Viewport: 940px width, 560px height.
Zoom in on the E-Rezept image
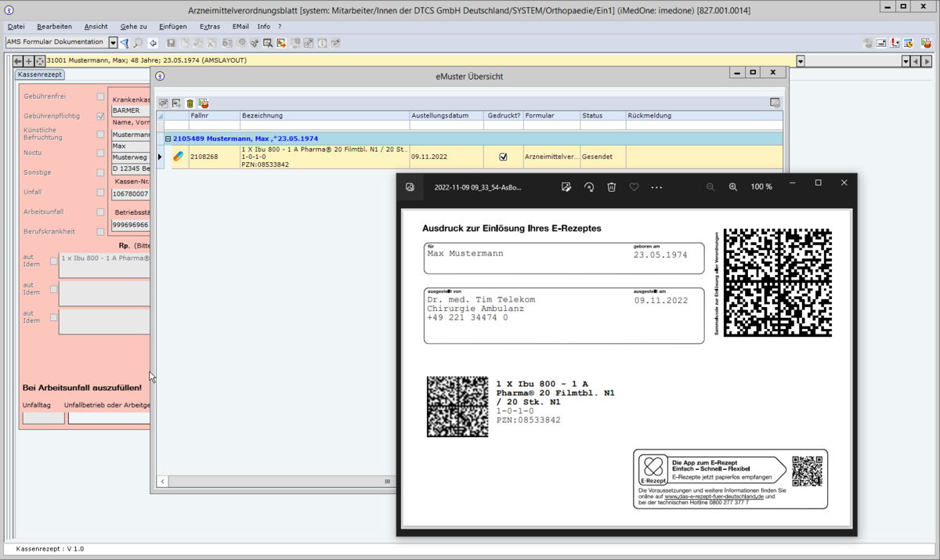pos(733,187)
